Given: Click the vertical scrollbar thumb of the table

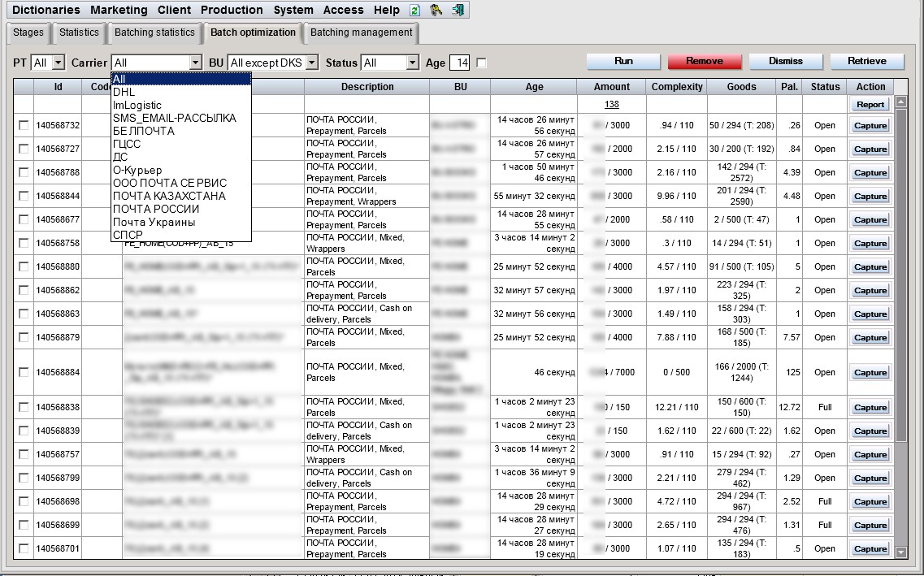Looking at the screenshot, I should coord(901,275).
